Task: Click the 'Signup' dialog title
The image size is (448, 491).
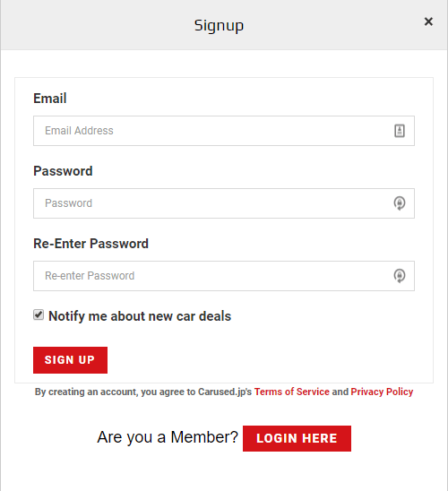Action: [219, 26]
